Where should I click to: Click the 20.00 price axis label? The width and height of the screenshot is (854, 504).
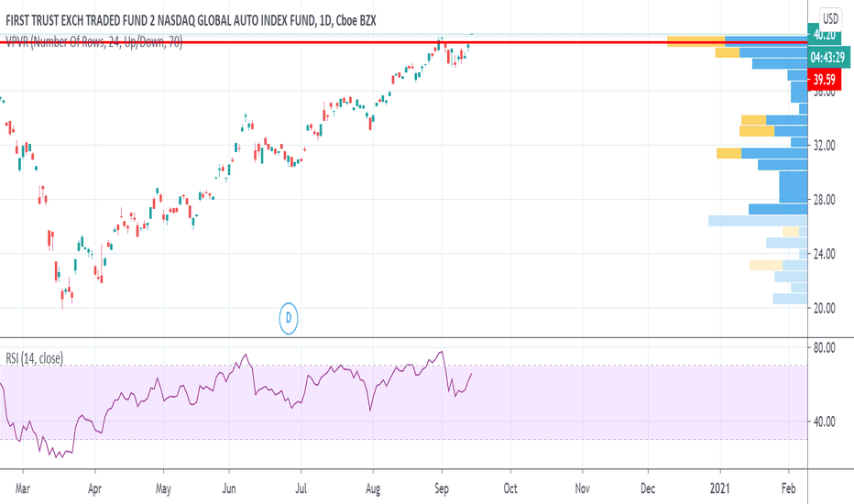tap(824, 309)
